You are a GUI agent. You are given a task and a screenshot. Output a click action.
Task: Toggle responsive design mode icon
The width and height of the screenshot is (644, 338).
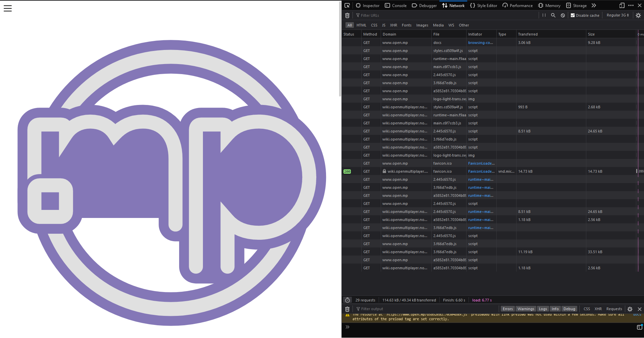622,5
